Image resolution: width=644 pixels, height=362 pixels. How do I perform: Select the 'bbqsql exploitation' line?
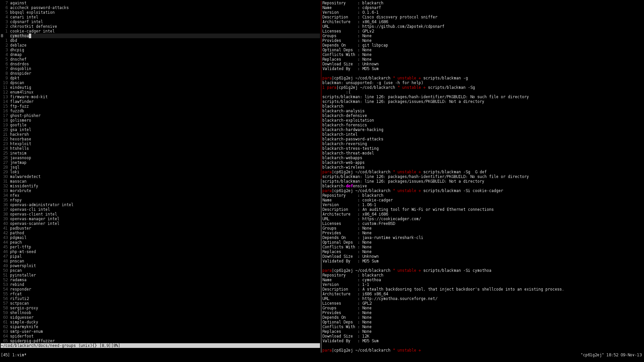[x=32, y=12]
